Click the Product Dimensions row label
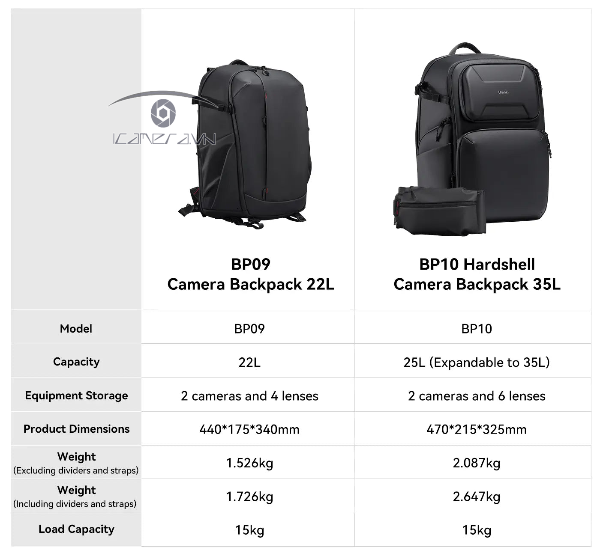Screen dimensions: 600x559 coord(76,429)
